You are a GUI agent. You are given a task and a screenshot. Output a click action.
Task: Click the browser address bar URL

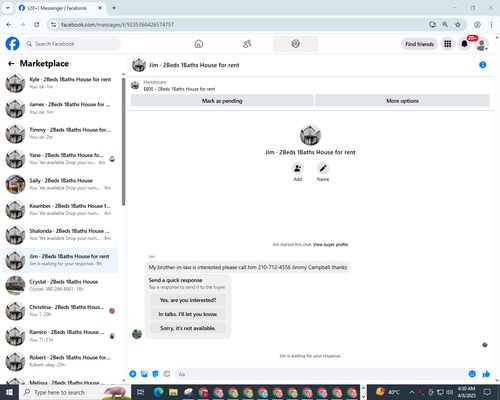[x=117, y=25]
